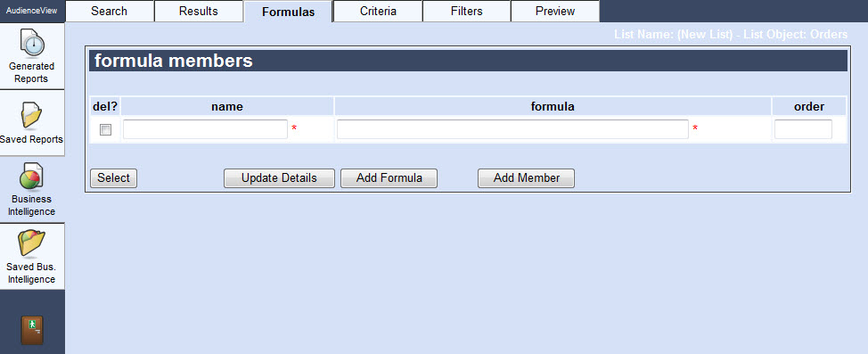
Task: Focus the order input field
Action: tap(803, 129)
